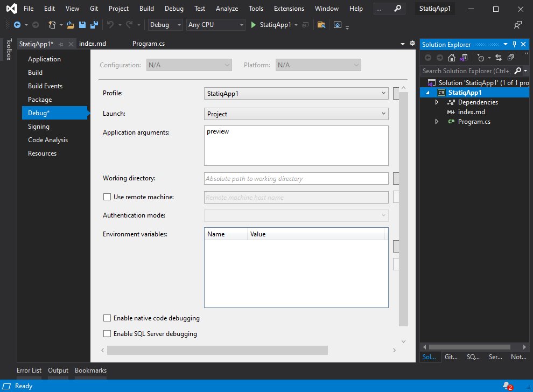The width and height of the screenshot is (533, 392).
Task: Save the current file with floppy icon
Action: [x=82, y=25]
